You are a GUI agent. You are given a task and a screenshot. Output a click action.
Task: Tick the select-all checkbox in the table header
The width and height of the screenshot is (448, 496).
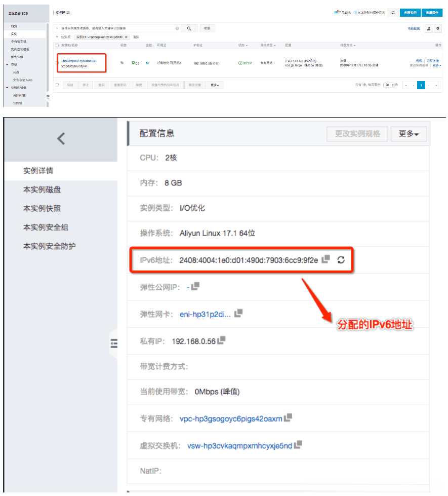point(57,45)
